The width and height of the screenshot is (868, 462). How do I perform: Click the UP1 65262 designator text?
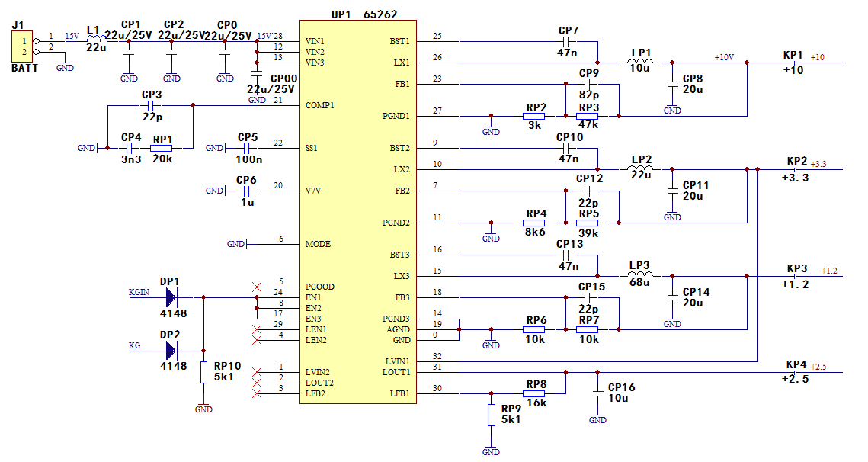tap(364, 14)
